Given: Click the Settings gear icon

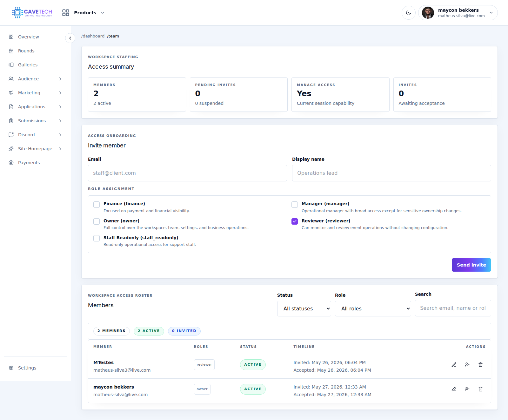Looking at the screenshot, I should pyautogui.click(x=11, y=368).
